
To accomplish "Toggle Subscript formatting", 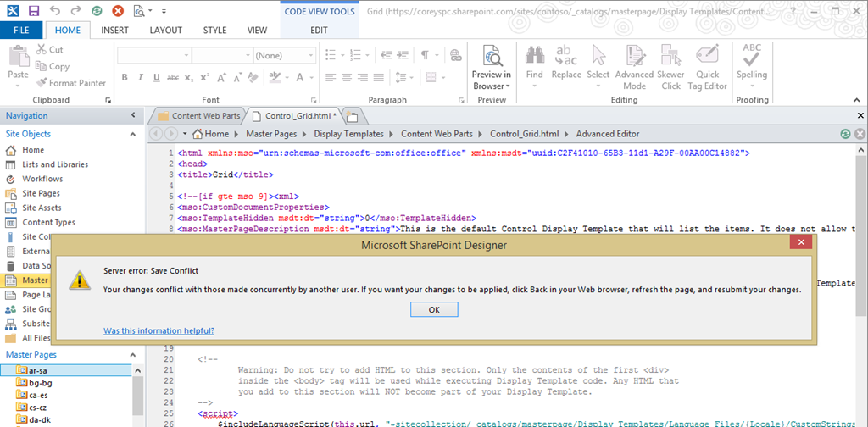I will pyautogui.click(x=189, y=77).
